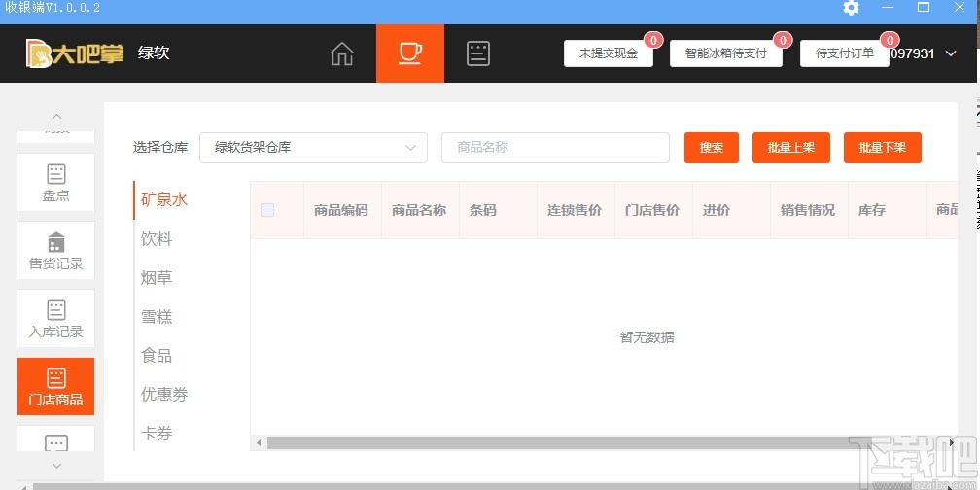
Task: Select the orange cup icon tab
Action: pos(410,53)
